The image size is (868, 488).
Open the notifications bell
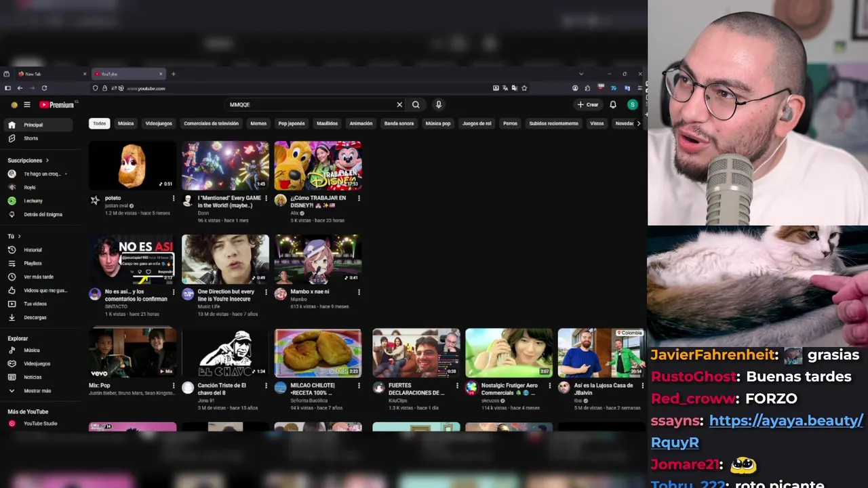click(x=613, y=104)
